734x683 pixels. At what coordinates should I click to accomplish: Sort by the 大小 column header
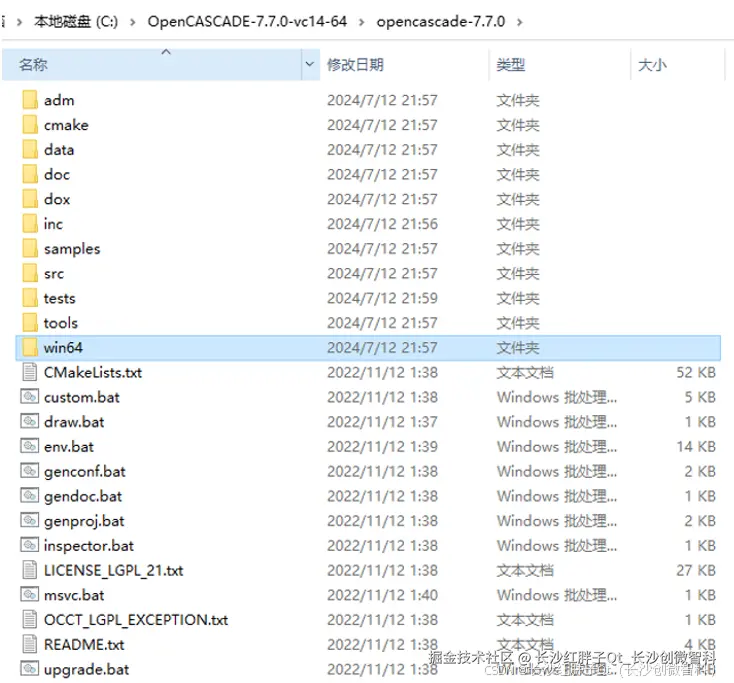pyautogui.click(x=677, y=64)
